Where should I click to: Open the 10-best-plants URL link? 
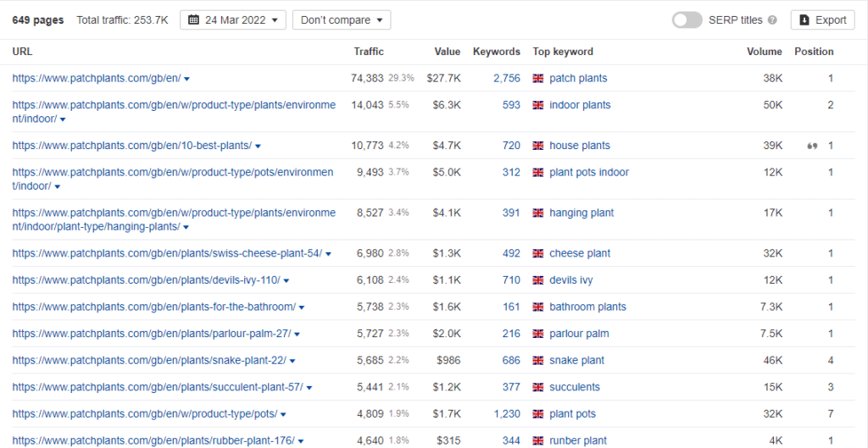point(131,146)
